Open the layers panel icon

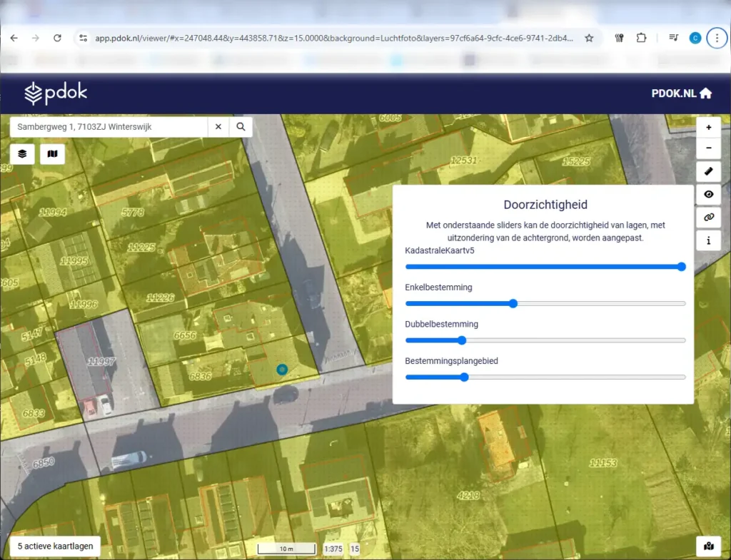point(21,154)
